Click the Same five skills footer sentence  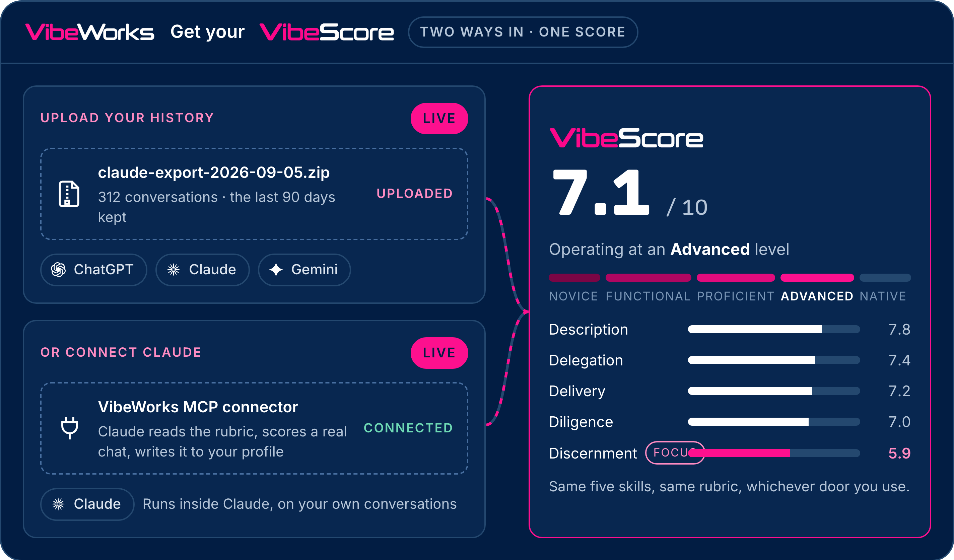tap(729, 487)
